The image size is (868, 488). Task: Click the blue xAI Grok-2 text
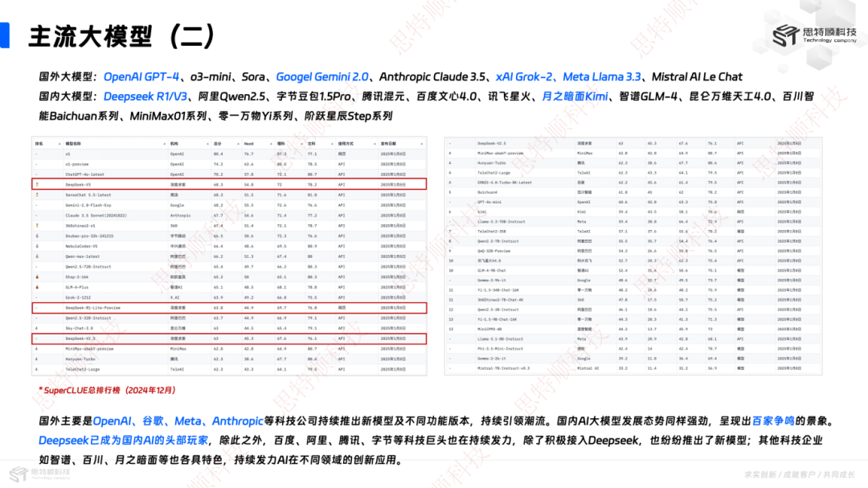pyautogui.click(x=524, y=76)
